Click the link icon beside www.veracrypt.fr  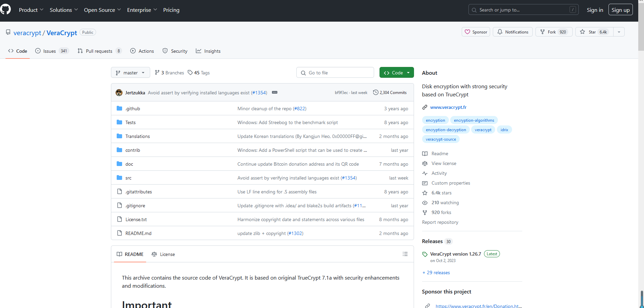[x=425, y=107]
